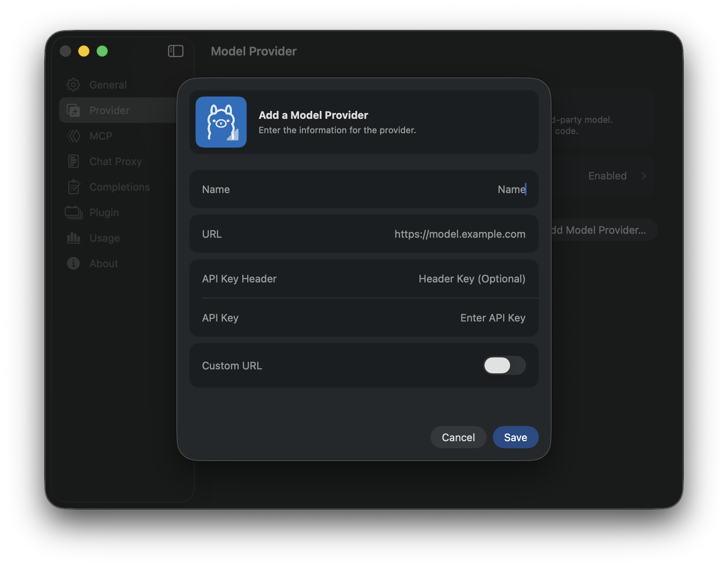Screen dimensions: 728x568
Task: Show the Usage section
Action: [105, 238]
